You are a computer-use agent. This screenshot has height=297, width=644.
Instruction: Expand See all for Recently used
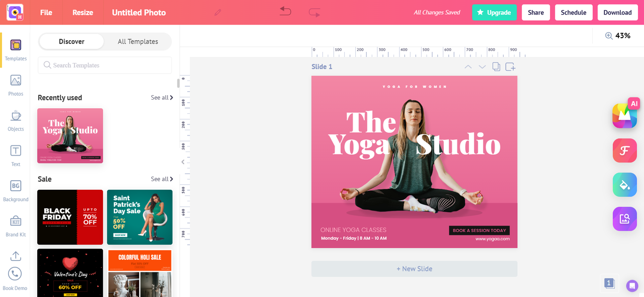162,98
